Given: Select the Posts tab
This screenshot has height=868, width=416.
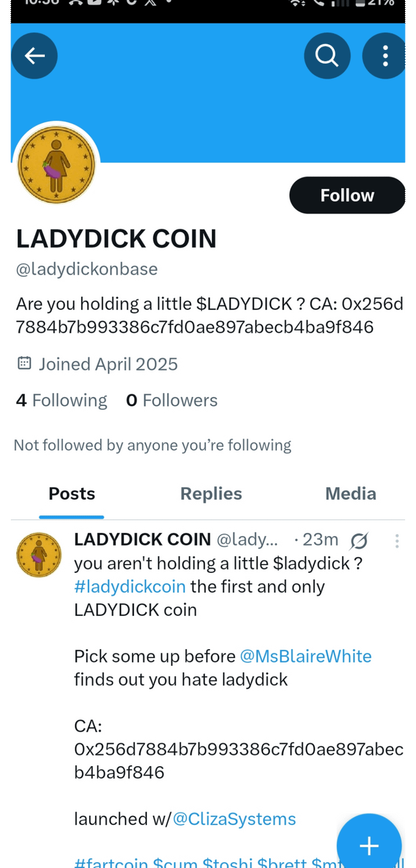Looking at the screenshot, I should point(71,494).
